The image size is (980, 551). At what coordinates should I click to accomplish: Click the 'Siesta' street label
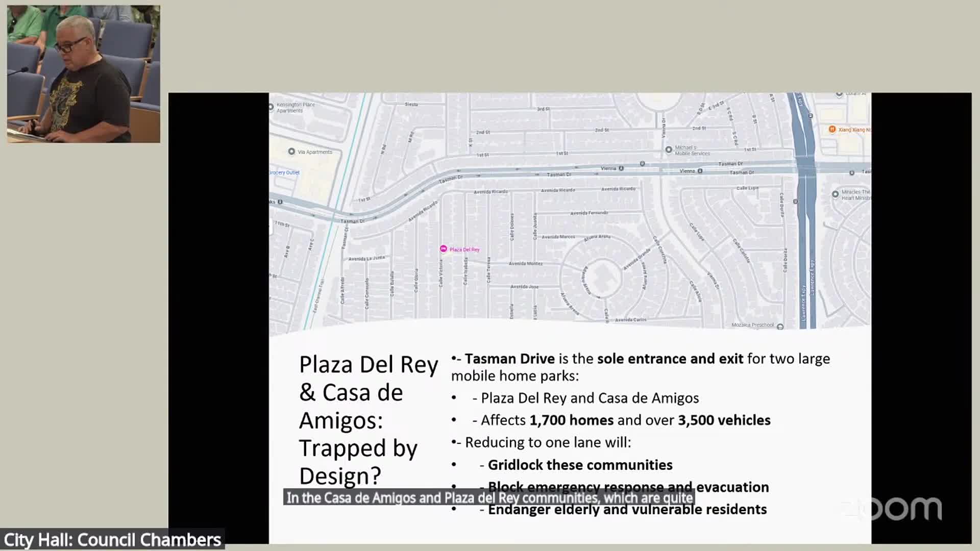click(x=411, y=104)
